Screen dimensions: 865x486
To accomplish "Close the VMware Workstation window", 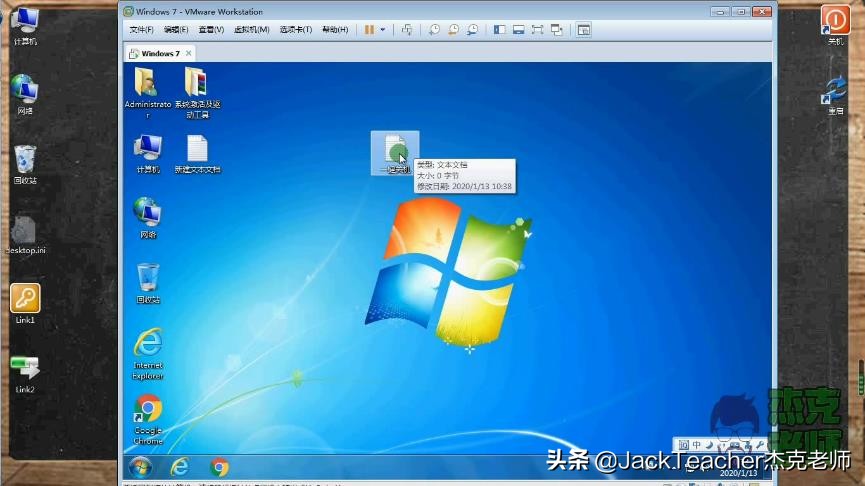I will 762,12.
